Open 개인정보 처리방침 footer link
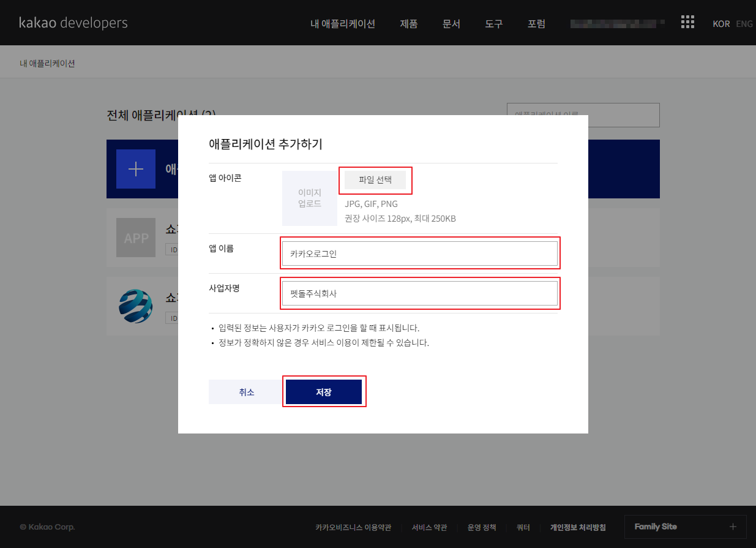756x548 pixels. [x=578, y=527]
